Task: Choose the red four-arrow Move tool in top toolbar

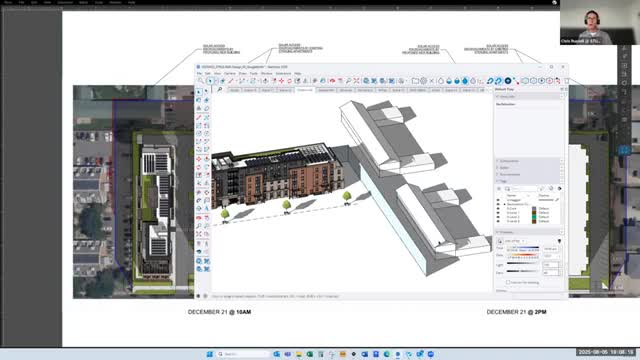Action: coord(282,81)
